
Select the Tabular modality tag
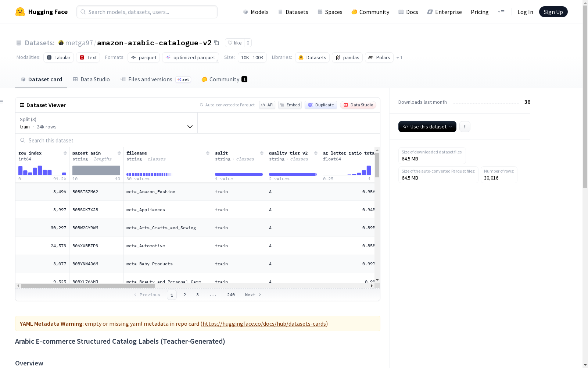[x=59, y=57]
